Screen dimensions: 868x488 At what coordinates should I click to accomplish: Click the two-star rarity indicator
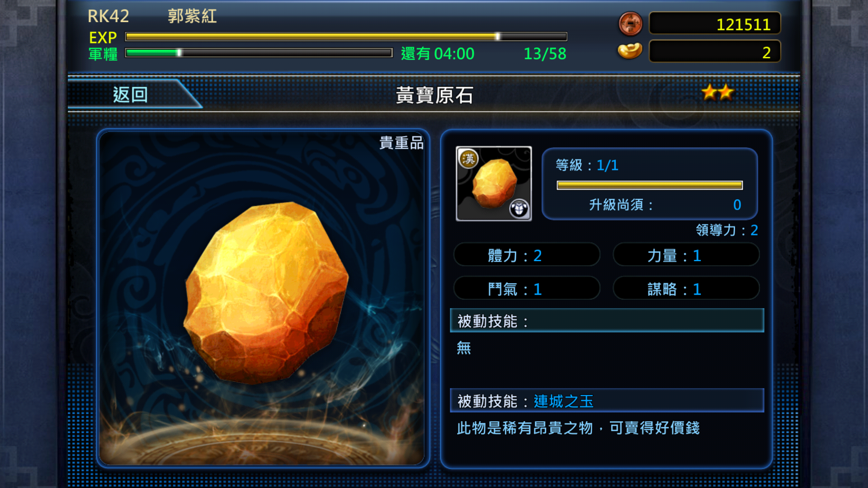[x=718, y=93]
